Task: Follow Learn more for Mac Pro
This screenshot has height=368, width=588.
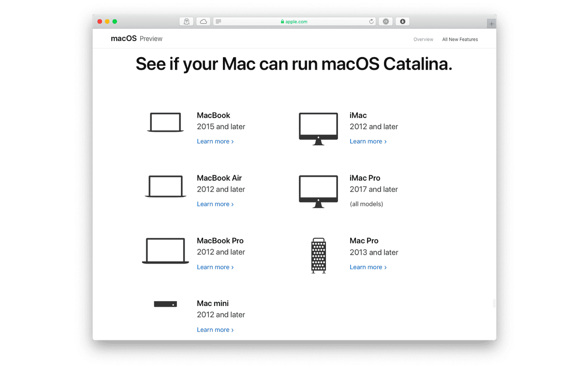Action: 366,267
